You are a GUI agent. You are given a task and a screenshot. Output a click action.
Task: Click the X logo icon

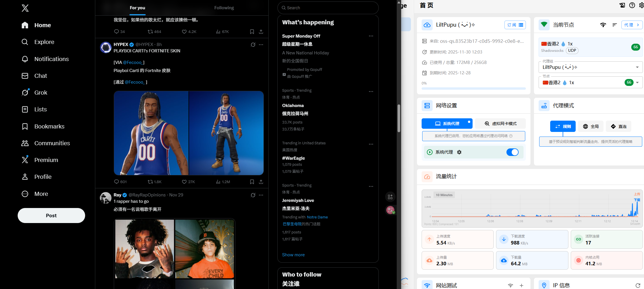tap(25, 8)
